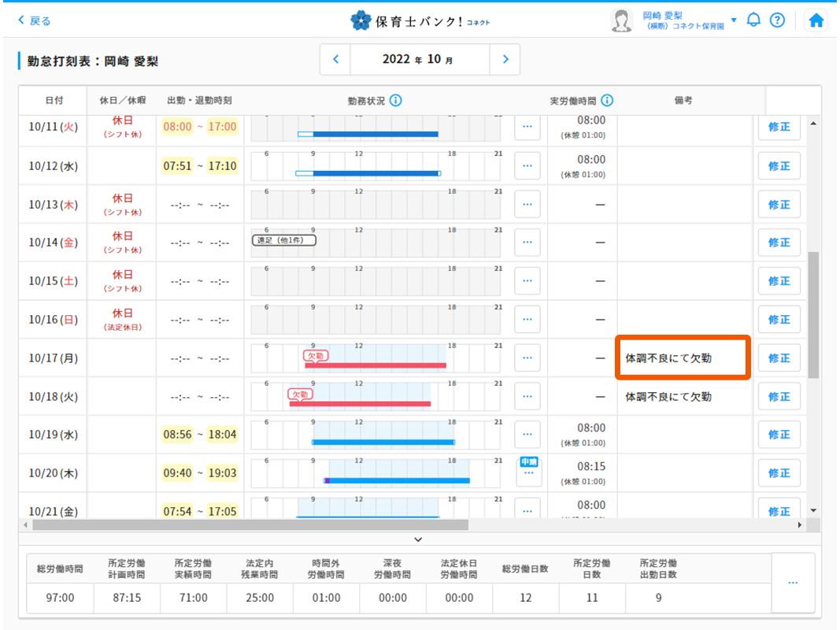The image size is (840, 630).
Task: Open user account dropdown arrow
Action: pos(734,20)
